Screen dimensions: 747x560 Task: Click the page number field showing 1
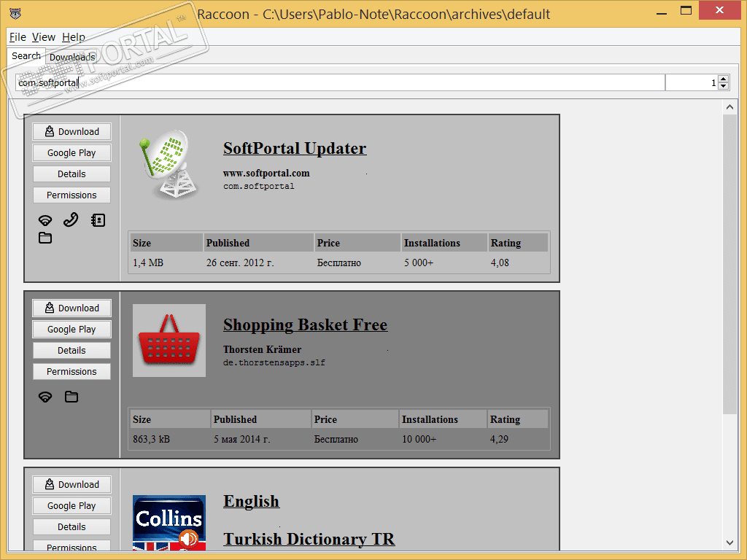click(x=692, y=82)
